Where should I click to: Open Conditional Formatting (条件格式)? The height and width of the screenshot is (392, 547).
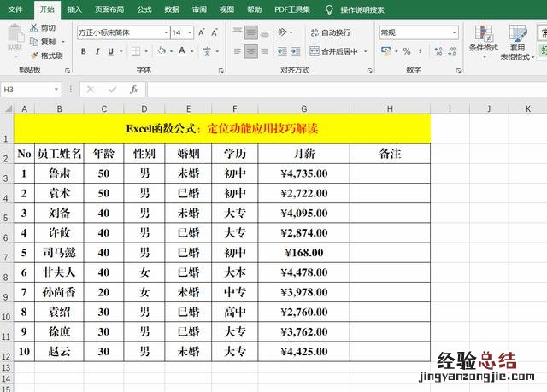pos(484,42)
